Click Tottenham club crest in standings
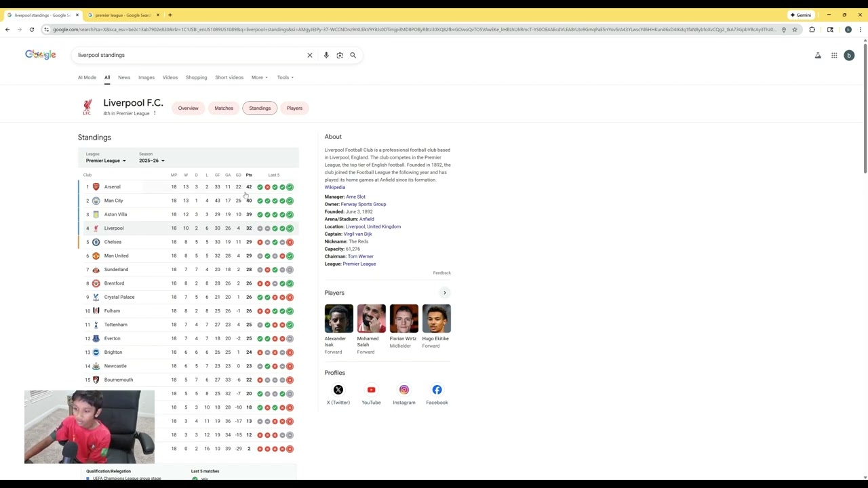 (96, 325)
